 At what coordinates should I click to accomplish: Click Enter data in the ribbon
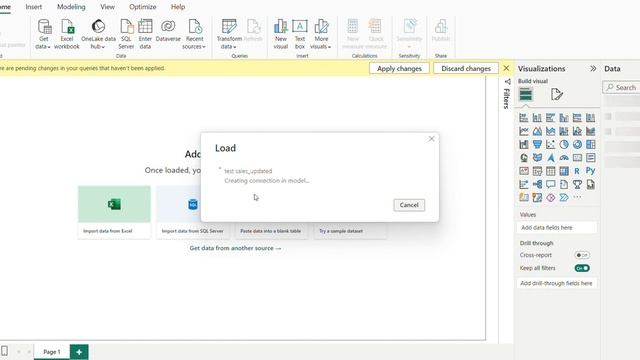click(145, 34)
